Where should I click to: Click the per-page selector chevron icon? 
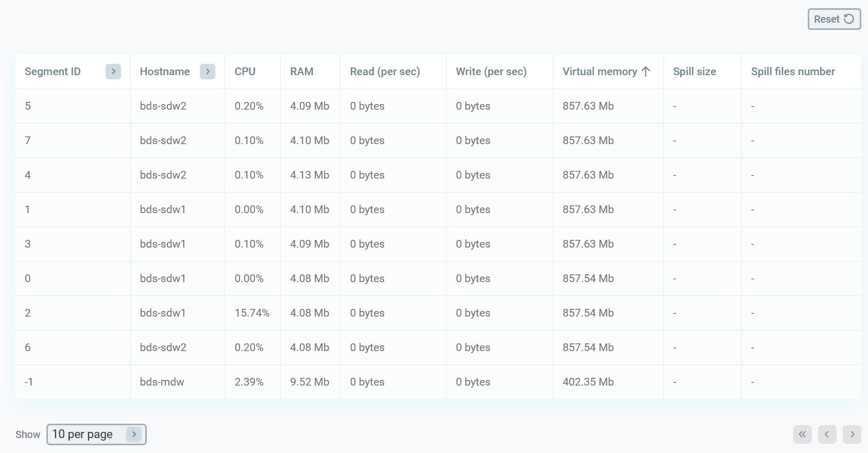coord(134,434)
